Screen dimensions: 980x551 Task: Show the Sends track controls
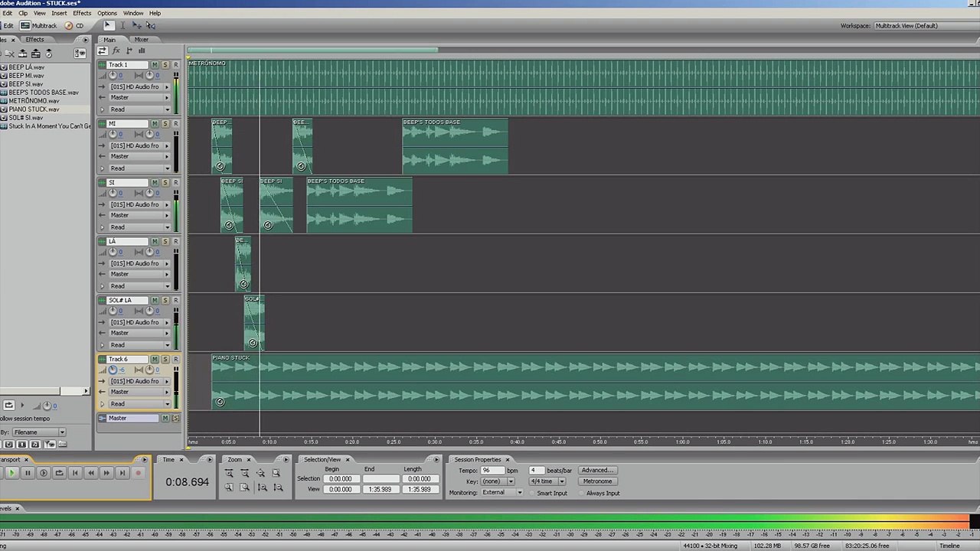tap(129, 51)
